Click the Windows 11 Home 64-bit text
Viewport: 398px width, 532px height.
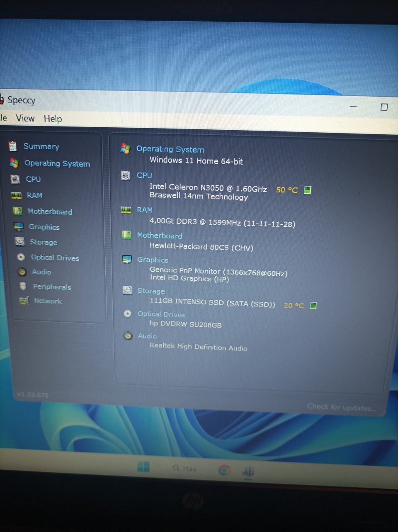point(196,160)
